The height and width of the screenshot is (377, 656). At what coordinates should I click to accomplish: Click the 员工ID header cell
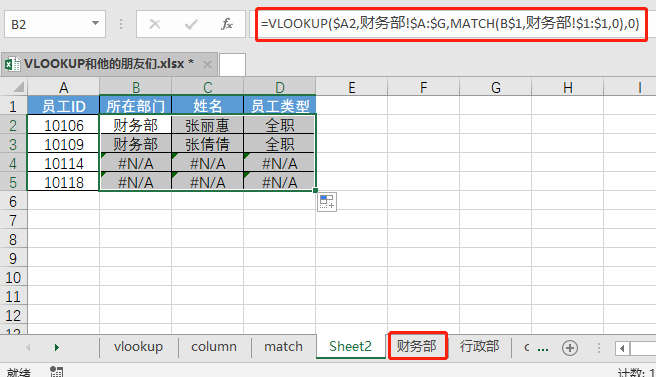point(64,105)
